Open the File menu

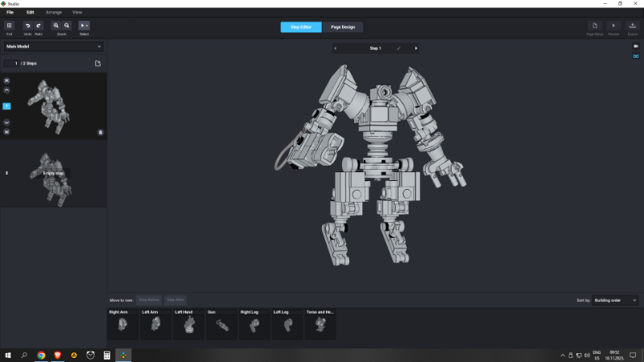tap(10, 13)
